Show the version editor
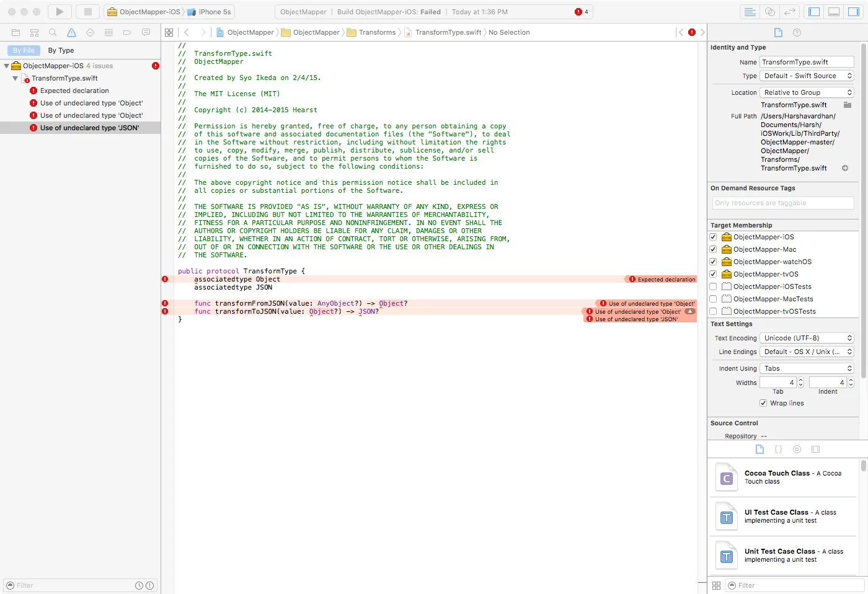The height and width of the screenshot is (594, 868). point(790,12)
